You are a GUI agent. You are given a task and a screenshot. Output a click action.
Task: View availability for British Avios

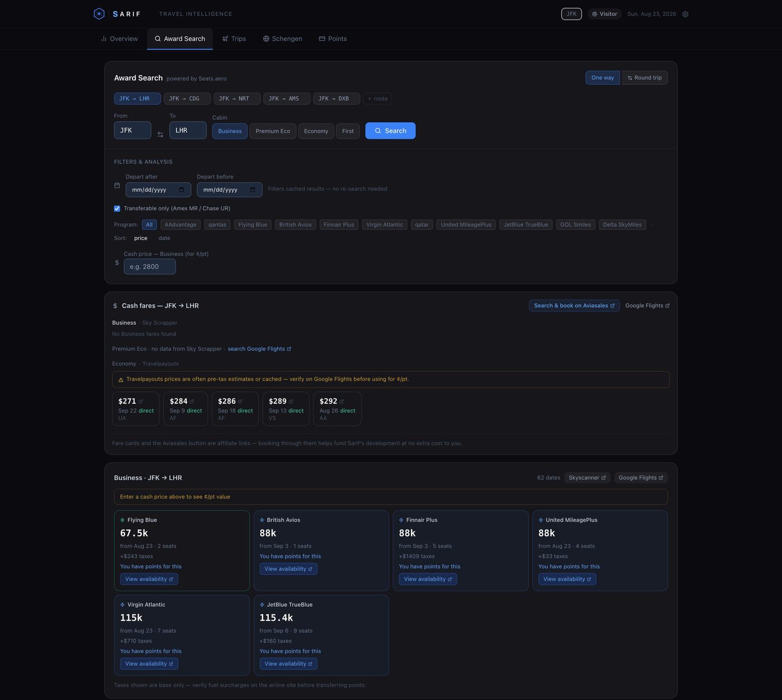[x=288, y=569]
